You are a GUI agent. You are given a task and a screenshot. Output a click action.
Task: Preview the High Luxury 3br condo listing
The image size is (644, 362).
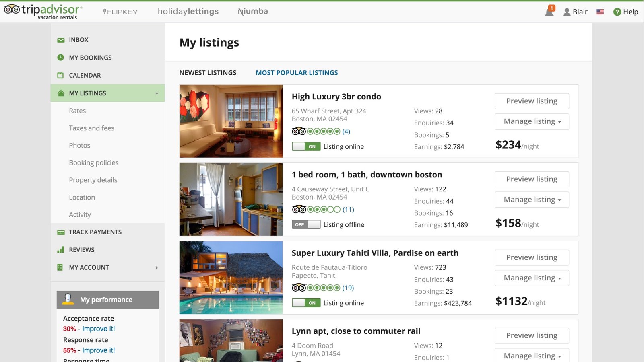tap(532, 101)
